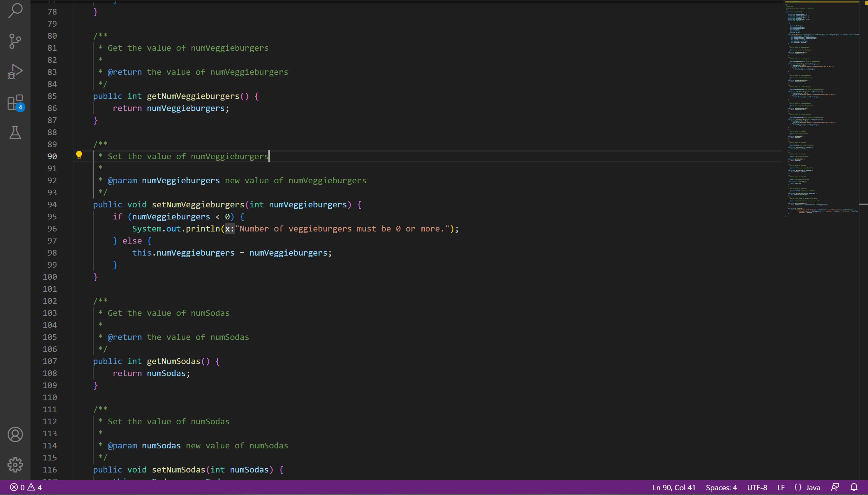The width and height of the screenshot is (868, 495).
Task: Open the notifications bell in the status bar
Action: pos(854,487)
